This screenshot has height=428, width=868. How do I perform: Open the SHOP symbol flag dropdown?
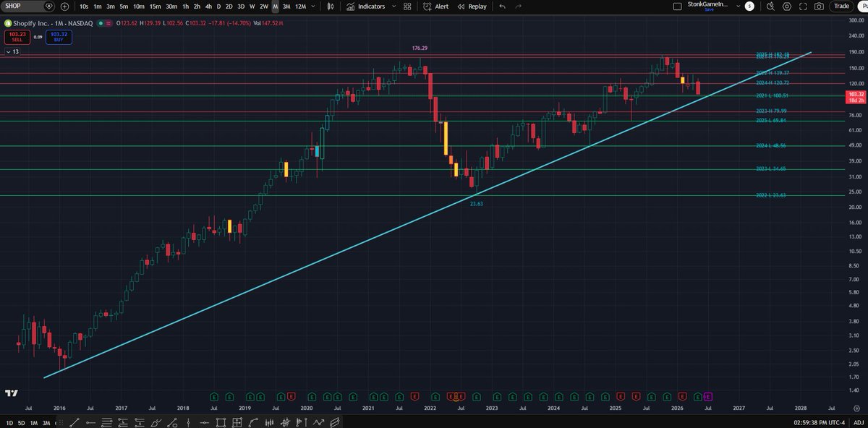[48, 6]
